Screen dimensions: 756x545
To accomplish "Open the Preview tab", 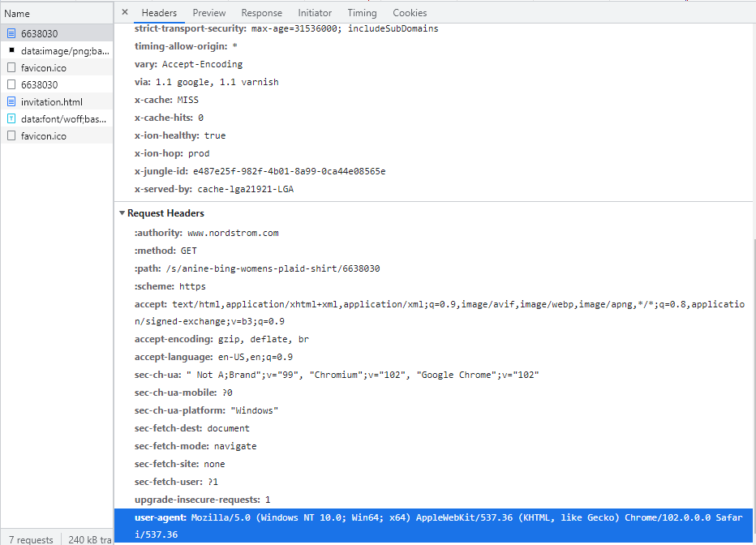I will pyautogui.click(x=208, y=13).
